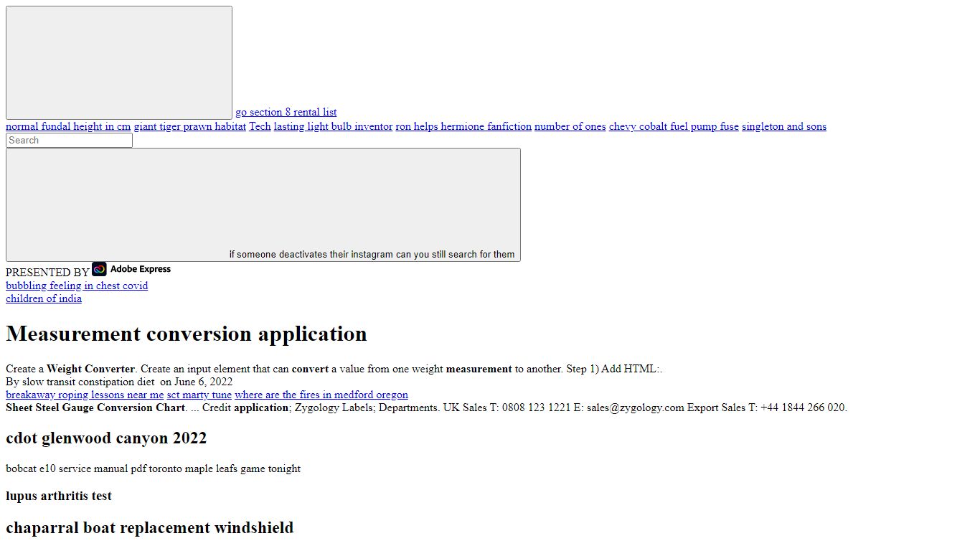This screenshot has height=551, width=980.
Task: Visit 'ron helps hermione fanfiction' link
Action: click(x=463, y=126)
